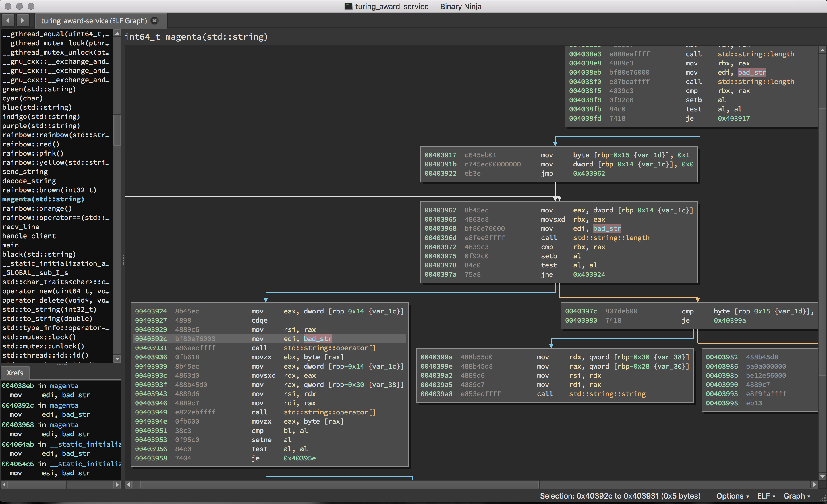Click the back navigation arrow
827x504 pixels.
(8, 20)
